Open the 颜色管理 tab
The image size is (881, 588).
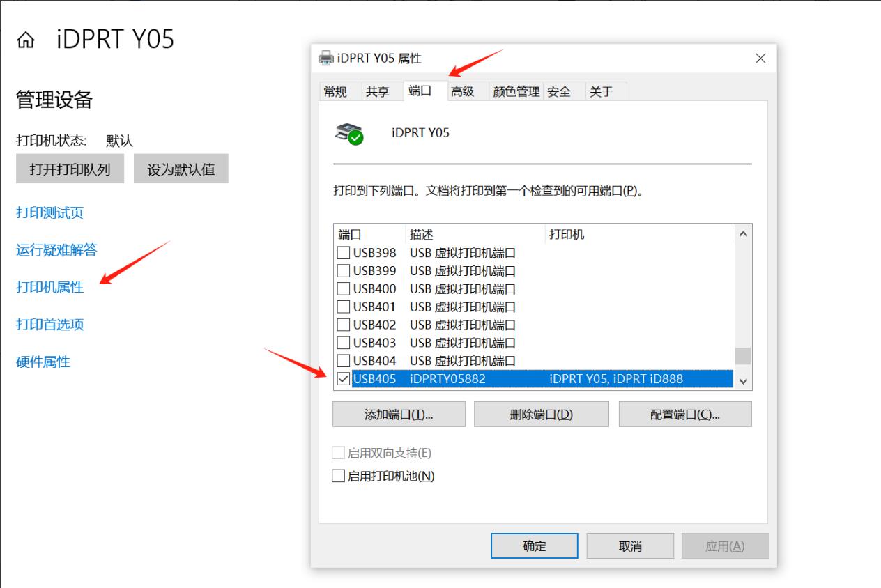516,91
